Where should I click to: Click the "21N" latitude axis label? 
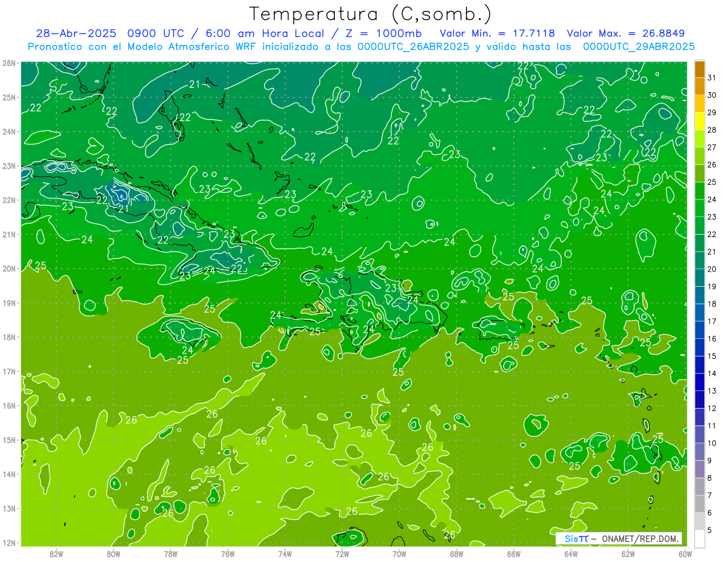[x=8, y=235]
